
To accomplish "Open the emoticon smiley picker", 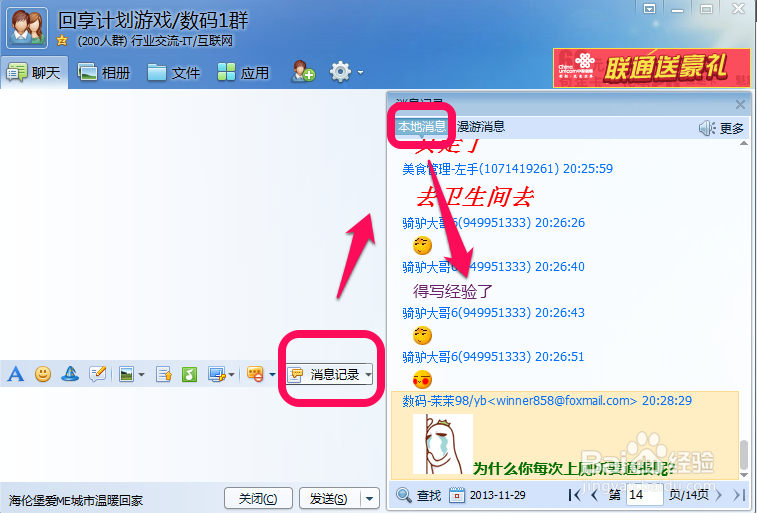I will [43, 374].
